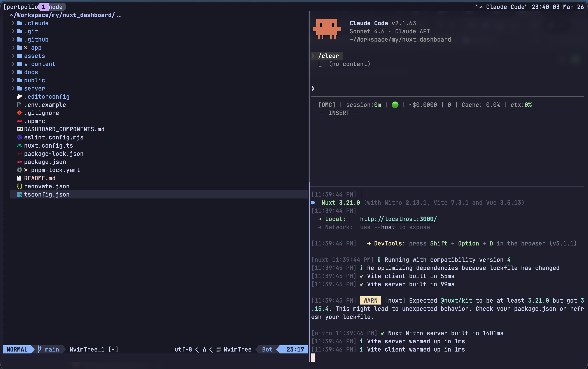Click the green session status dot
The height and width of the screenshot is (369, 588).
click(x=395, y=105)
